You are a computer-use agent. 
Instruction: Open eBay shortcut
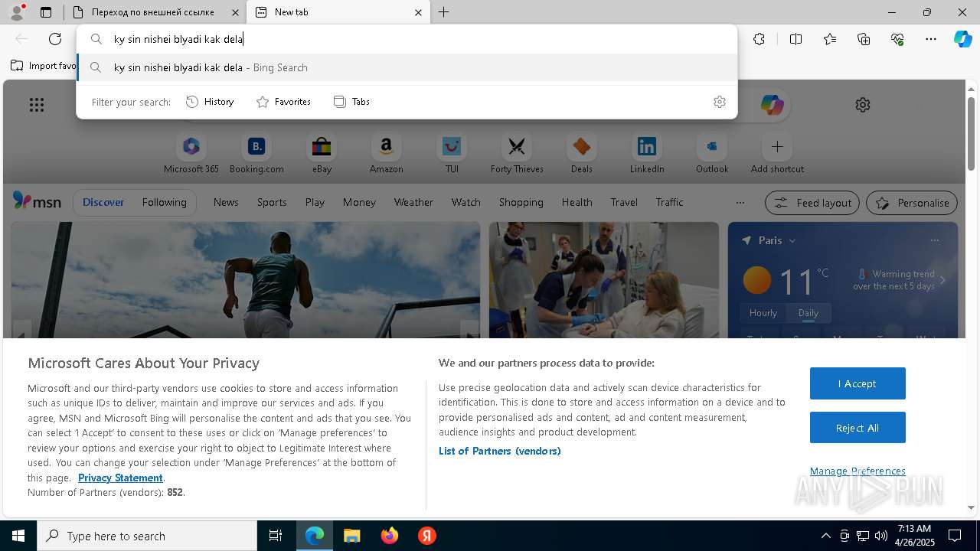(x=322, y=153)
